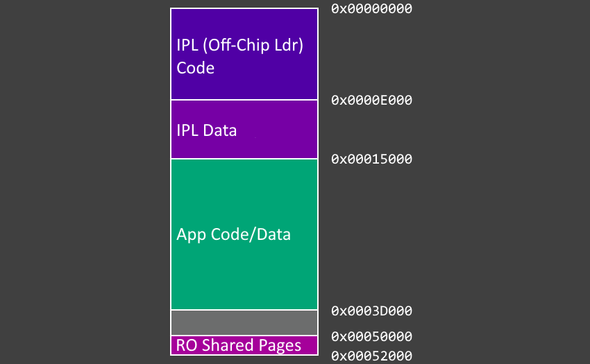Click the word "Code" in the IPL block

point(195,68)
